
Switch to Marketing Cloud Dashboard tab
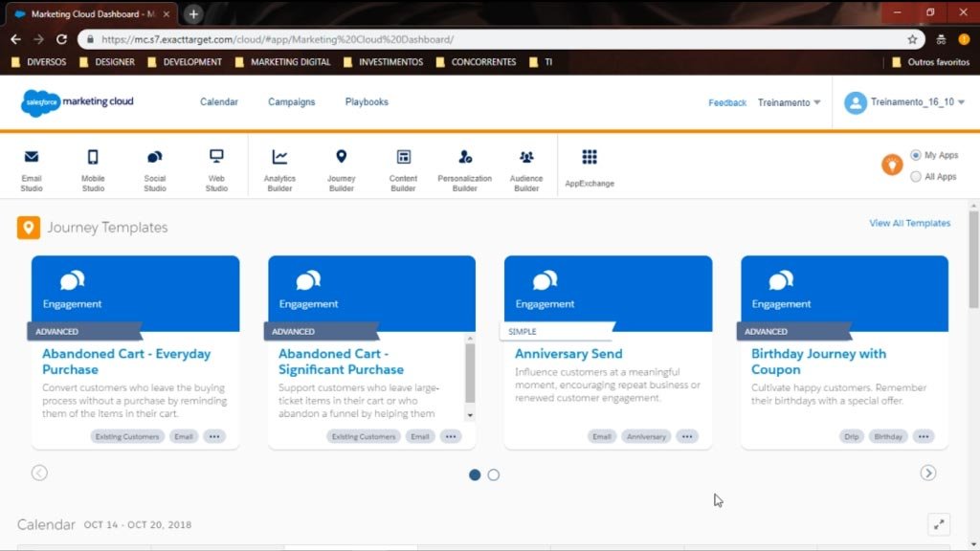click(x=91, y=13)
